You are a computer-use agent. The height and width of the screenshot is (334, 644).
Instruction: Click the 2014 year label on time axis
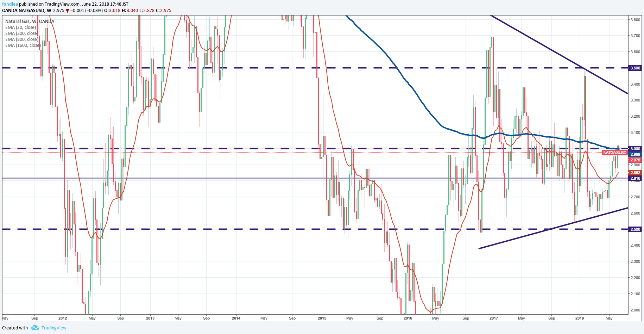(236, 318)
